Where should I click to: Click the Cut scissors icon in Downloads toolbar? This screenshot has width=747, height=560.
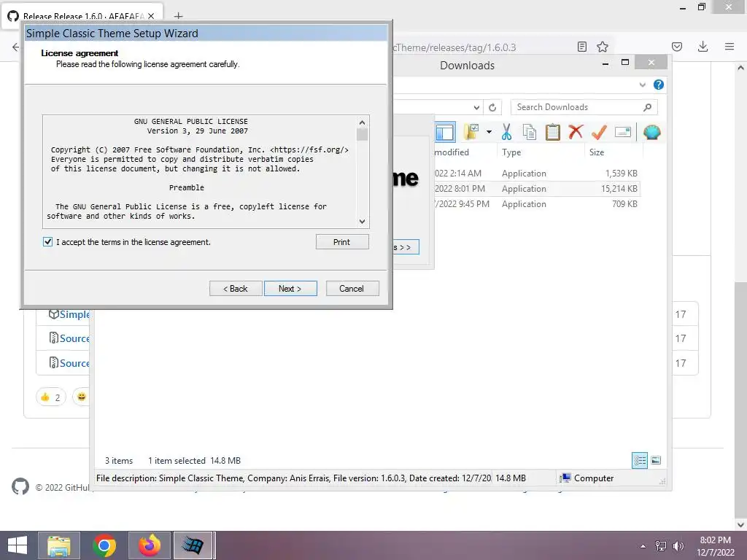pos(506,132)
